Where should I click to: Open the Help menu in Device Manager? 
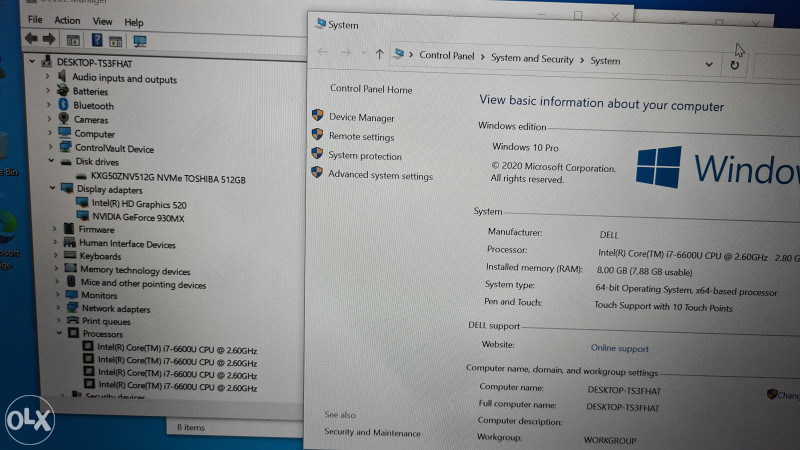(x=134, y=22)
